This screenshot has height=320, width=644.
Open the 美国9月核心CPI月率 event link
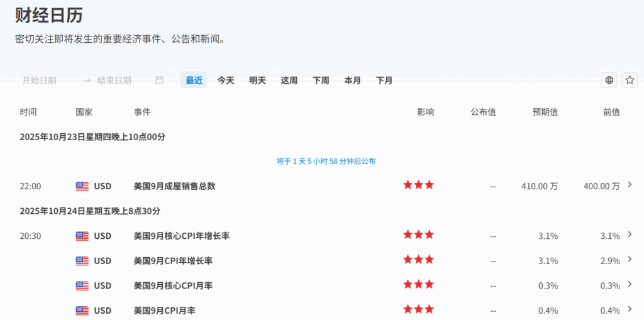point(173,285)
